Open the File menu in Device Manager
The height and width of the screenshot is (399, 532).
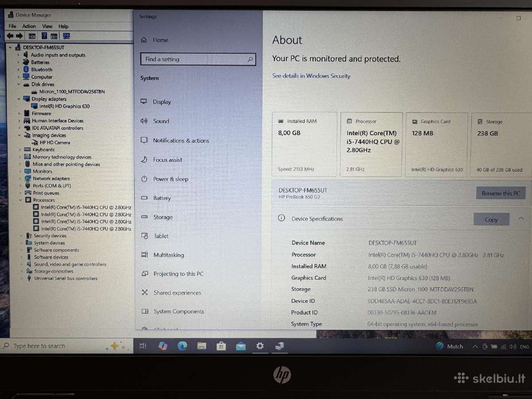point(12,26)
